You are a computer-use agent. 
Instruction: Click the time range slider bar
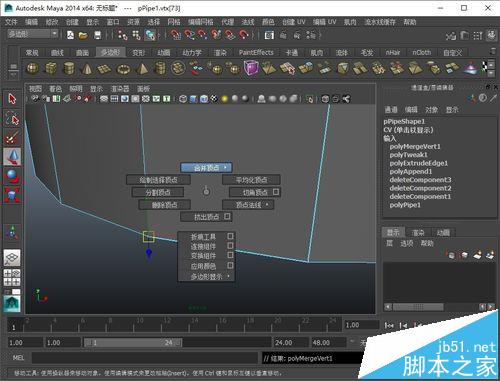point(133,342)
